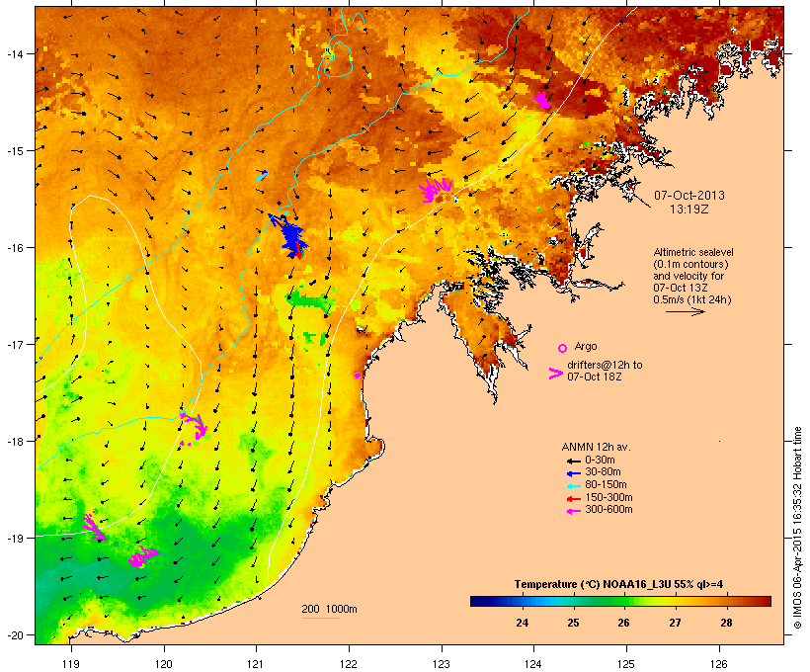
Task: Click the 'ANMN 12h av.' legend heading
Action: pyautogui.click(x=596, y=447)
